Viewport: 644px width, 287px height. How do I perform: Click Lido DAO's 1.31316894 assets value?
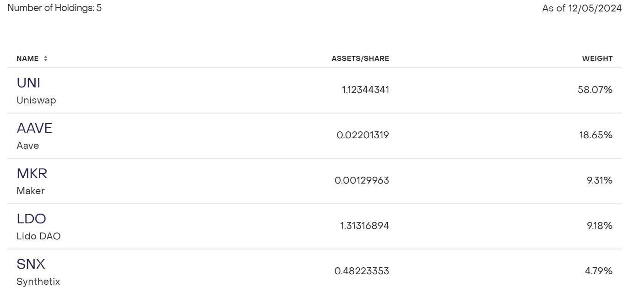pos(364,226)
